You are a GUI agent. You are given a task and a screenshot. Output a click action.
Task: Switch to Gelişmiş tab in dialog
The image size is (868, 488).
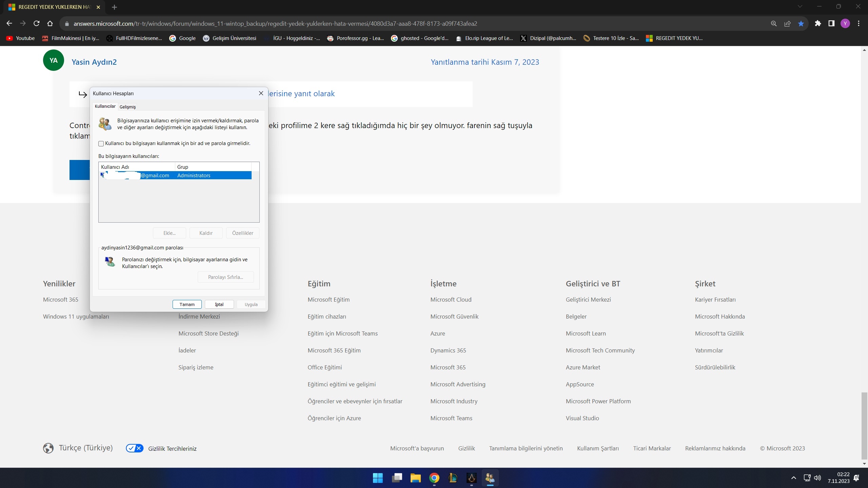(x=127, y=107)
